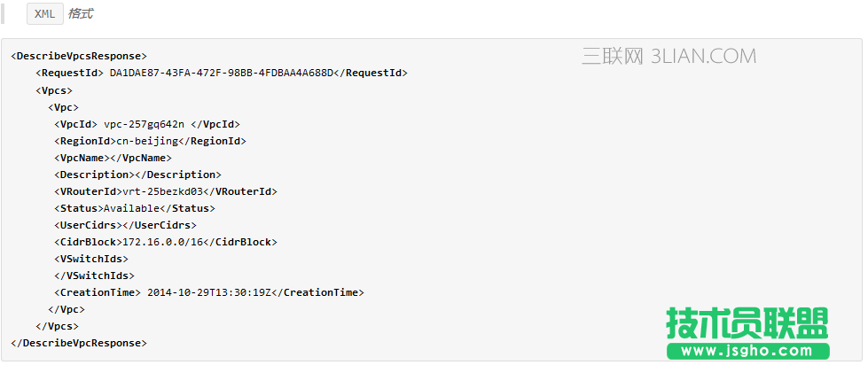Click the 格式 label beside XML
868x365 pixels.
81,13
